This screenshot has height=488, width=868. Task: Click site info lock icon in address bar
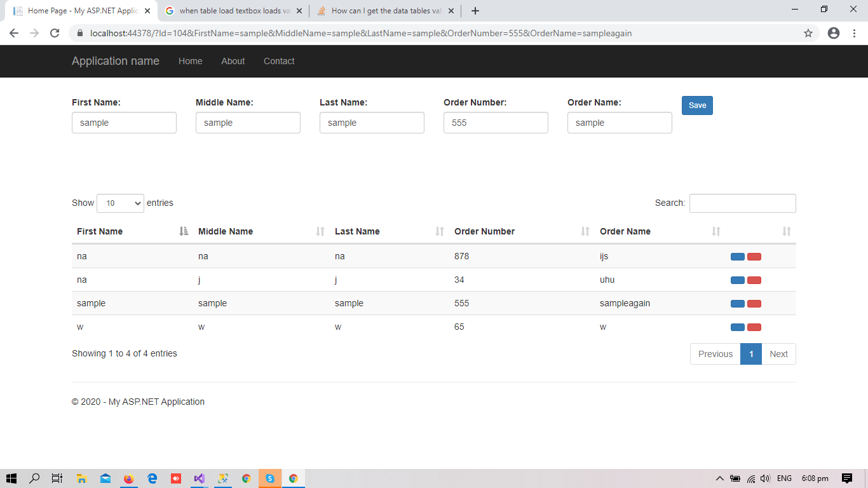(80, 33)
